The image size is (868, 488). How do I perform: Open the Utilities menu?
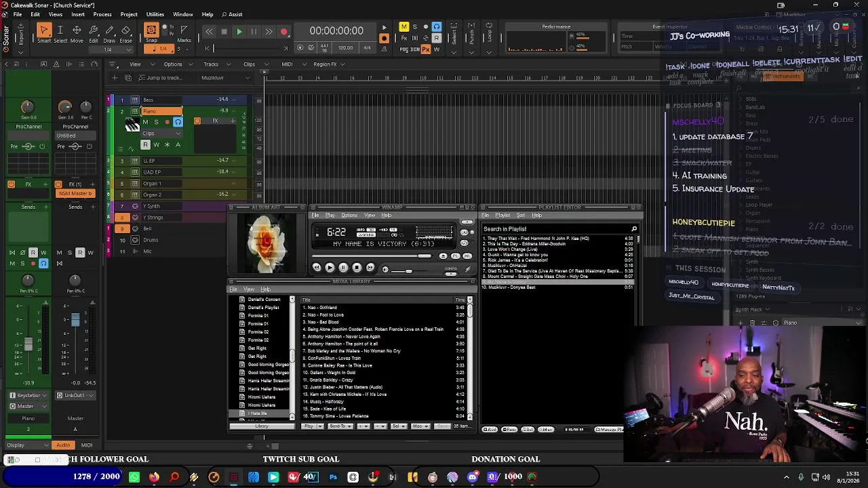155,14
